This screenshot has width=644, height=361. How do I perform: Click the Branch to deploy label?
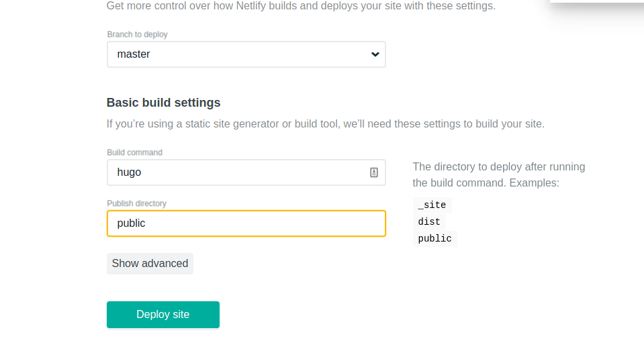pos(137,34)
